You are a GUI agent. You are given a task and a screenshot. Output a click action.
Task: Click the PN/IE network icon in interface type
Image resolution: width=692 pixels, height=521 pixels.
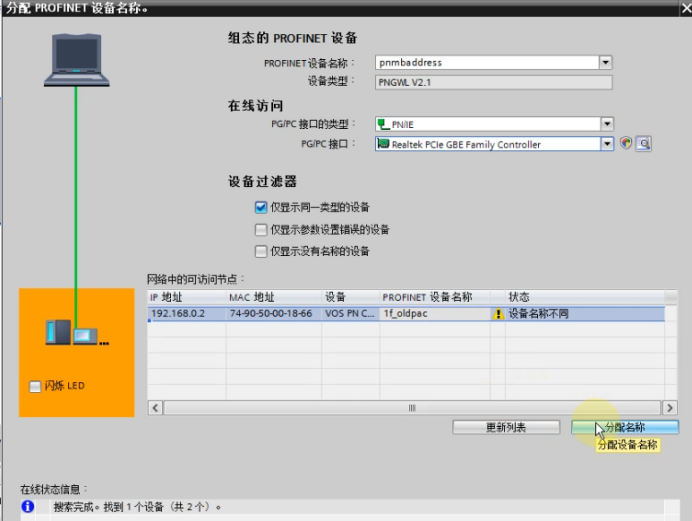pos(384,124)
